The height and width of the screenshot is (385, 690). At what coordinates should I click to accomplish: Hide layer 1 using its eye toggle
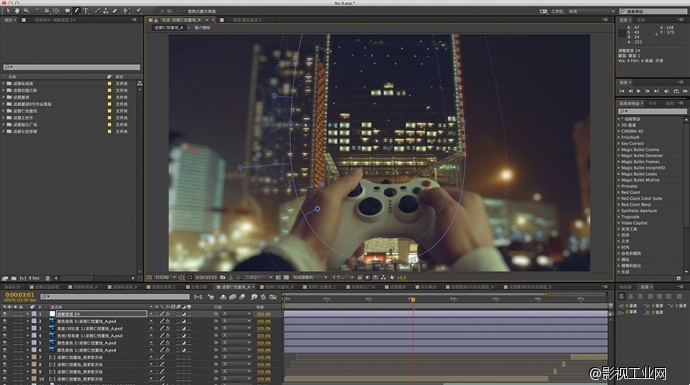click(5, 314)
